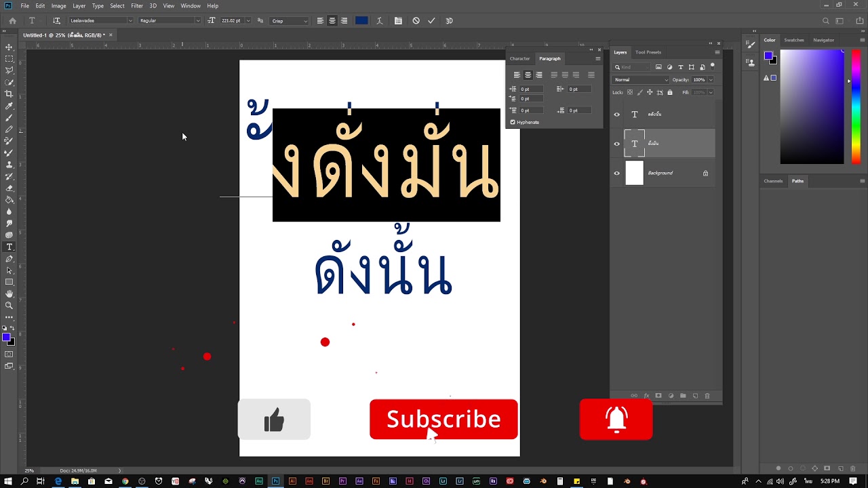
Task: Open the File menu
Action: [x=24, y=5]
